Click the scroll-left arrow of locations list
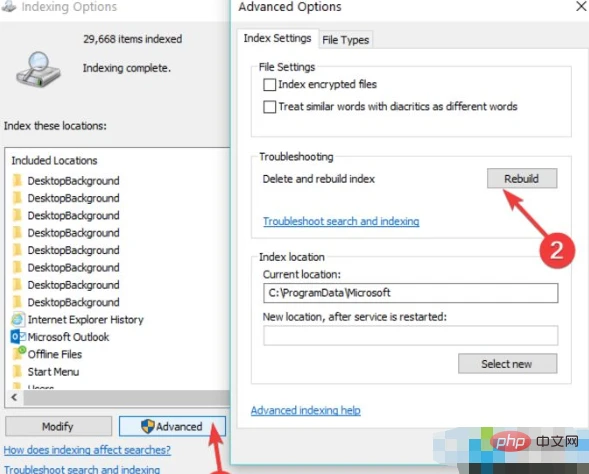Image resolution: width=589 pixels, height=474 pixels. point(14,397)
